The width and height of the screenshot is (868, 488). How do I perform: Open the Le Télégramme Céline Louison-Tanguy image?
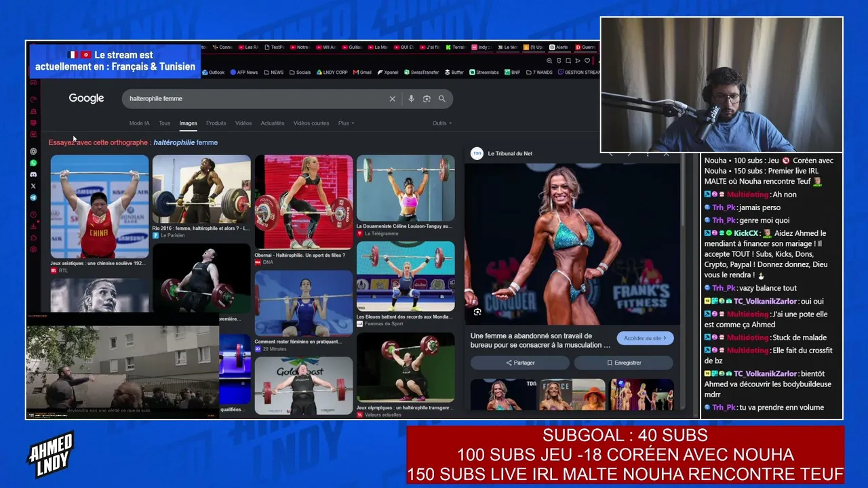(406, 188)
